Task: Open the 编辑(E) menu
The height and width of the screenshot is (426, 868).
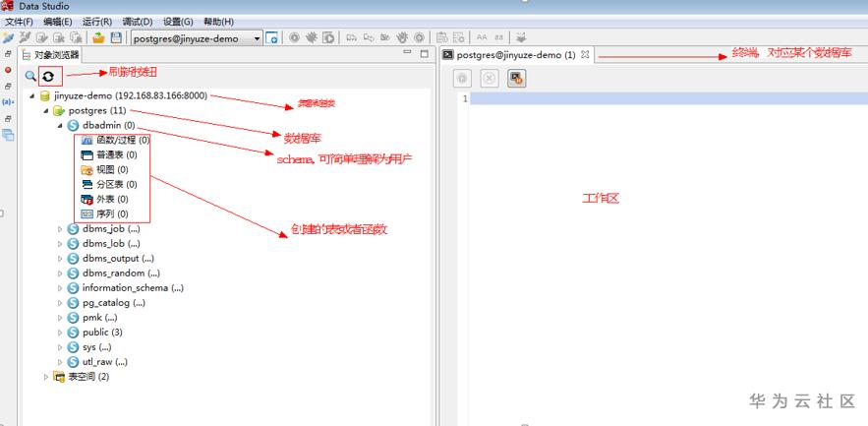Action: [58, 22]
